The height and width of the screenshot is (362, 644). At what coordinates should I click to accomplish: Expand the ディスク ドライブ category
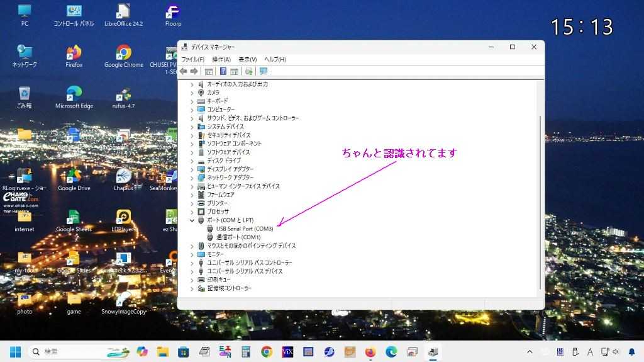[x=192, y=161]
